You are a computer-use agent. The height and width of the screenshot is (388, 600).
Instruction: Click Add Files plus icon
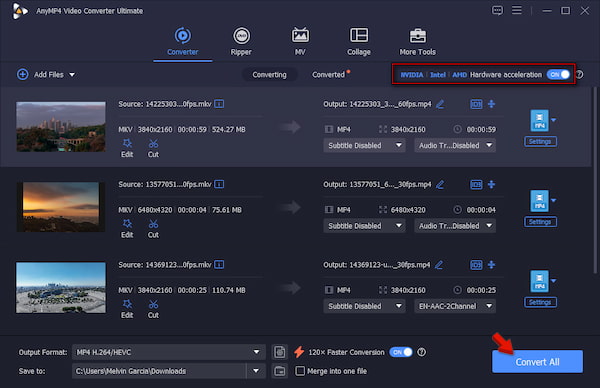pos(23,74)
